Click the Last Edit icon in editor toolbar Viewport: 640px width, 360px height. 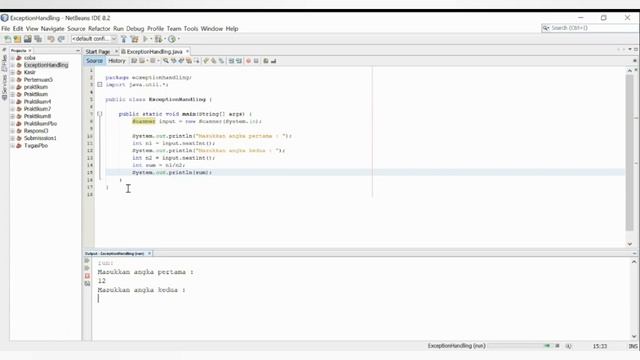[x=134, y=61]
